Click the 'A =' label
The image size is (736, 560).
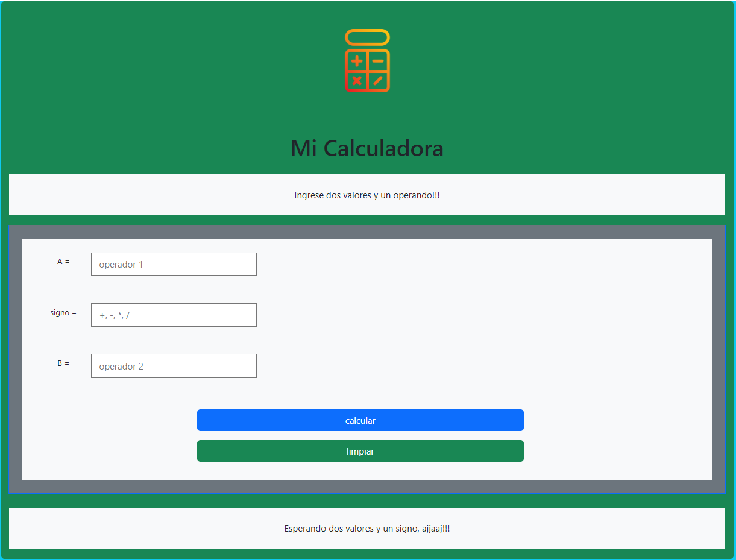click(63, 262)
